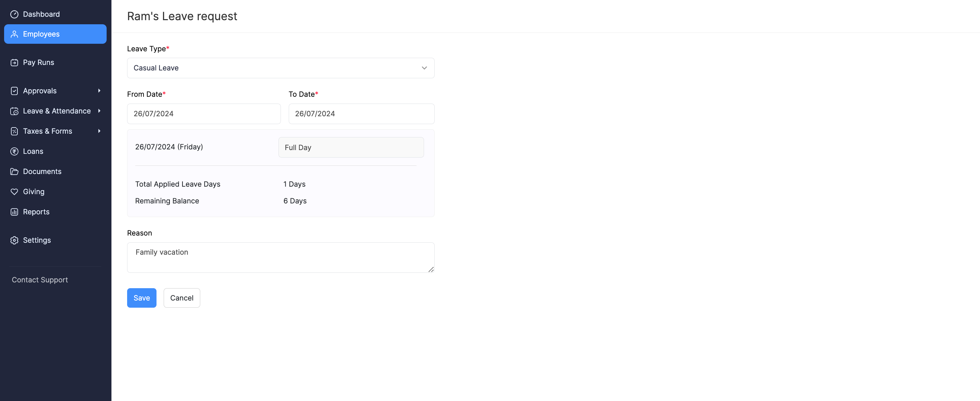
Task: Toggle Full Day leave option
Action: [x=351, y=147]
